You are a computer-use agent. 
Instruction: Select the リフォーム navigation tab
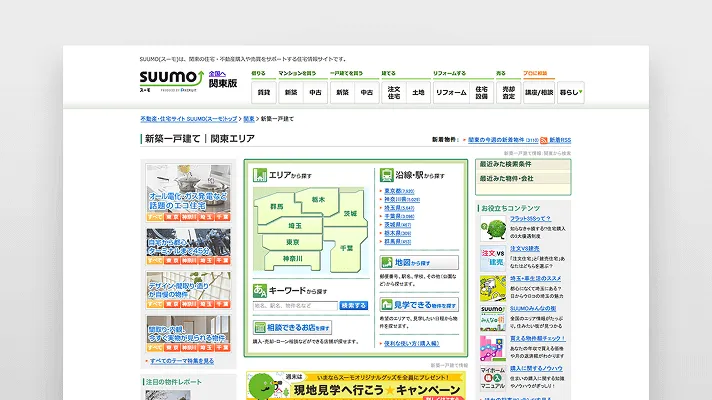click(451, 92)
